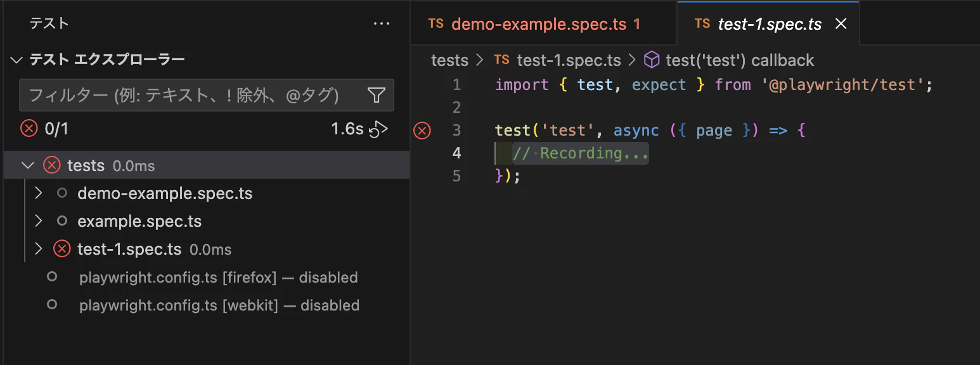
Task: Click the failed test gutter icon on line 3
Action: point(422,131)
